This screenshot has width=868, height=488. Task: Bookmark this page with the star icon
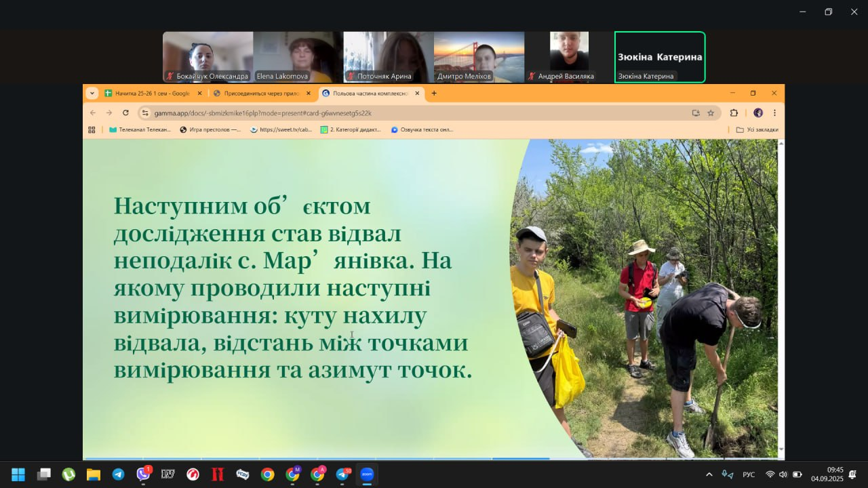click(x=711, y=113)
